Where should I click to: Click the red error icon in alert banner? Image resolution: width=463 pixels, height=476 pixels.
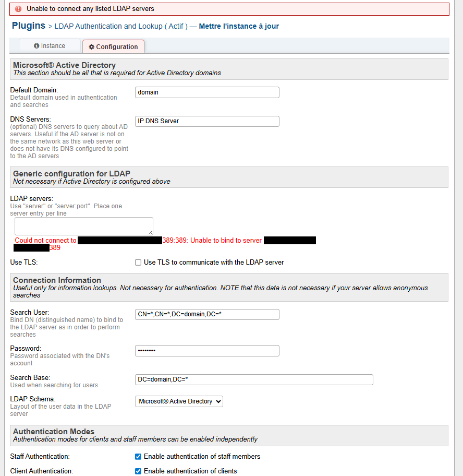(x=18, y=9)
